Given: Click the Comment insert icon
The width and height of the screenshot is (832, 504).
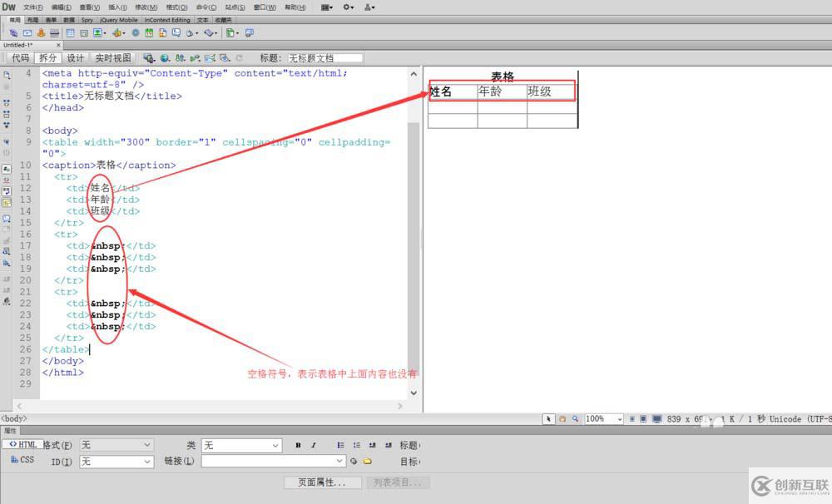Looking at the screenshot, I should point(176,33).
